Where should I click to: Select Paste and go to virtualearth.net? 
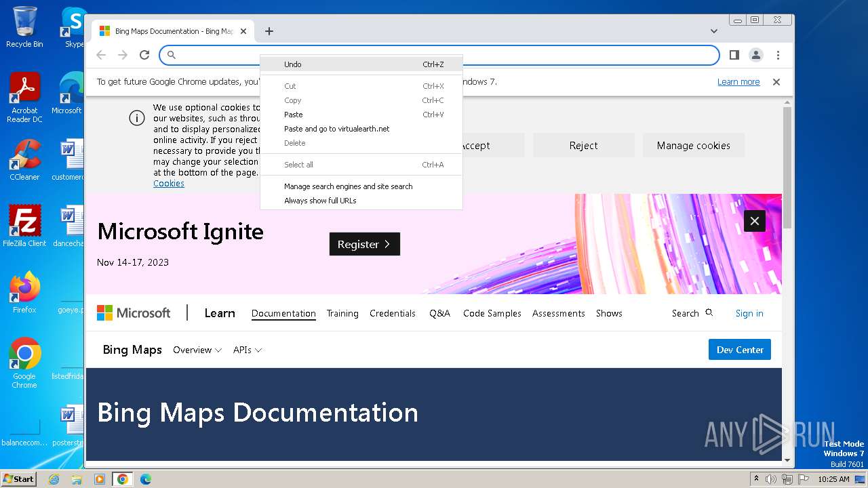(x=361, y=129)
